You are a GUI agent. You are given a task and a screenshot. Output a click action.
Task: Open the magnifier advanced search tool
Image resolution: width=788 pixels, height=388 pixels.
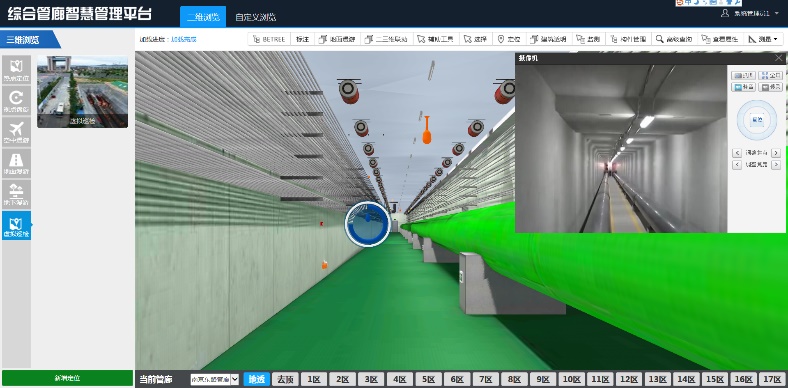[674, 39]
